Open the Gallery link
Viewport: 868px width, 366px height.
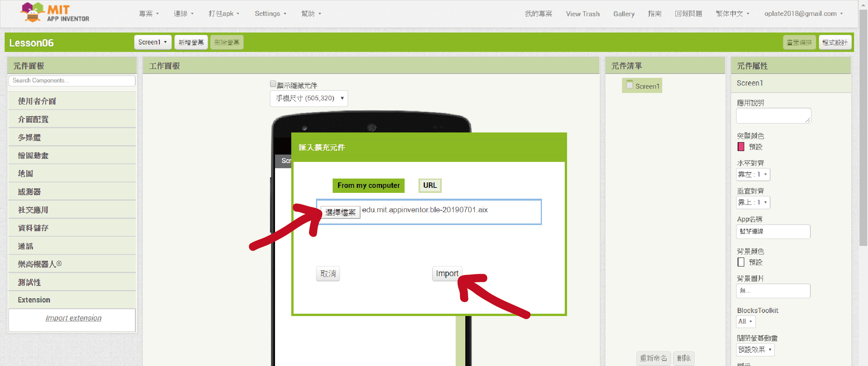pos(624,14)
